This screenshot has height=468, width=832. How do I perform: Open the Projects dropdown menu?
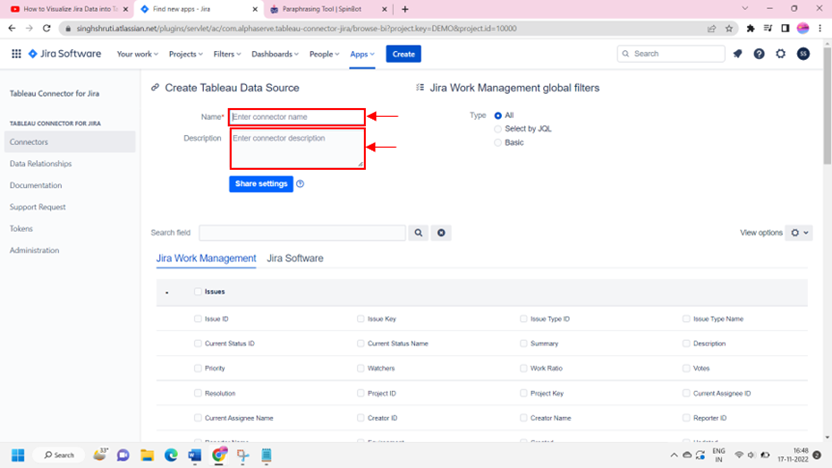pos(186,54)
